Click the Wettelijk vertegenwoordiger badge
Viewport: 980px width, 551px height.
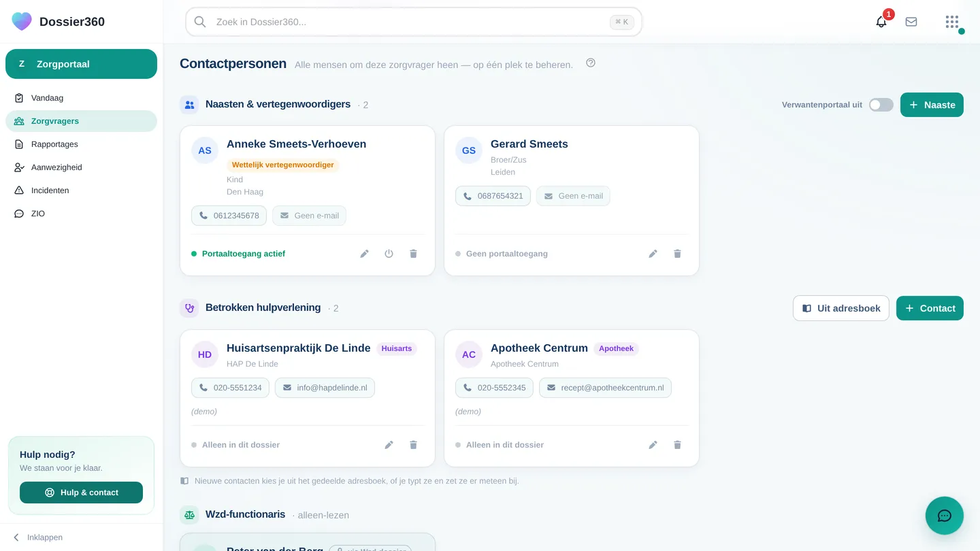(283, 165)
